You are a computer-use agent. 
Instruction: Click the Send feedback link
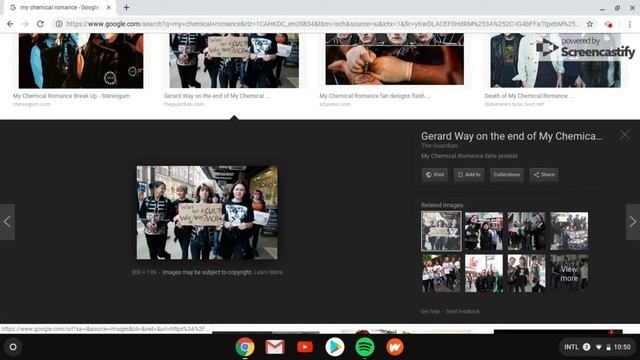(462, 311)
